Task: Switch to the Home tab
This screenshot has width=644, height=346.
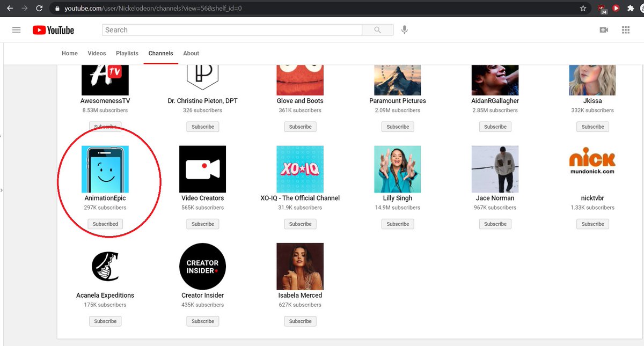Action: 70,54
